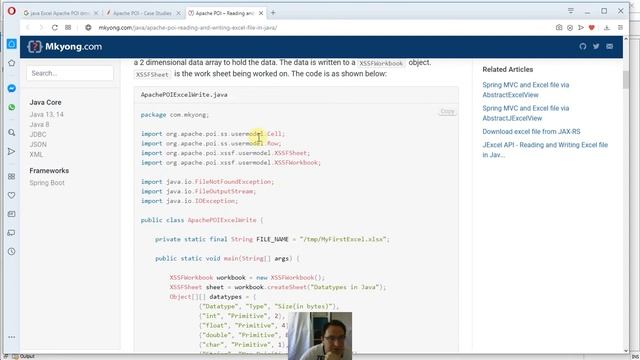Open Mkyong GitHub icon in the header
Image resolution: width=640 pixels, height=360 pixels.
click(583, 47)
